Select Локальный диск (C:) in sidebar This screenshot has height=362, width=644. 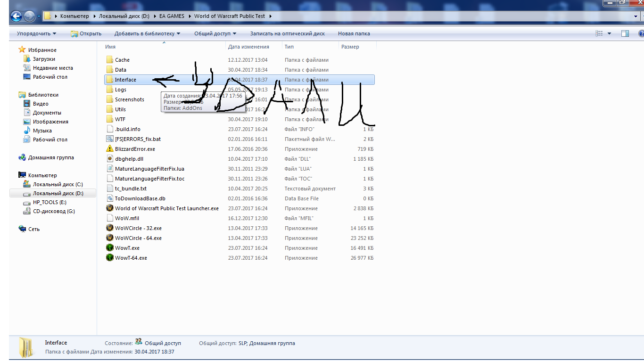coord(58,184)
